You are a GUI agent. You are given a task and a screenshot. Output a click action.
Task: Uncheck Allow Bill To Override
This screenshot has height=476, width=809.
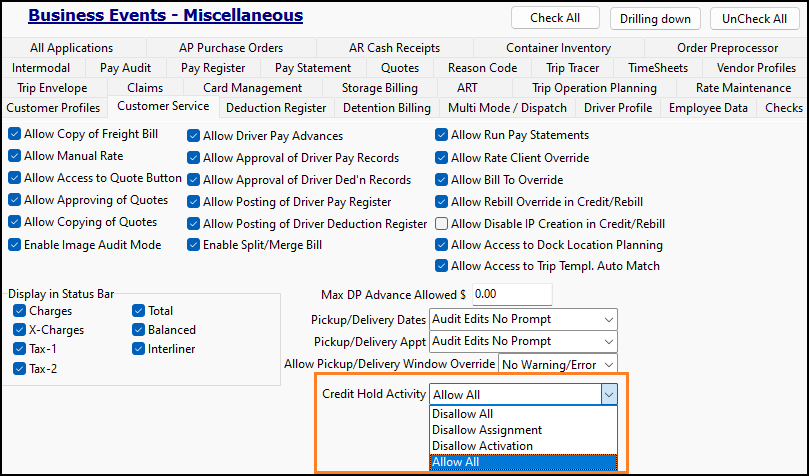point(441,180)
